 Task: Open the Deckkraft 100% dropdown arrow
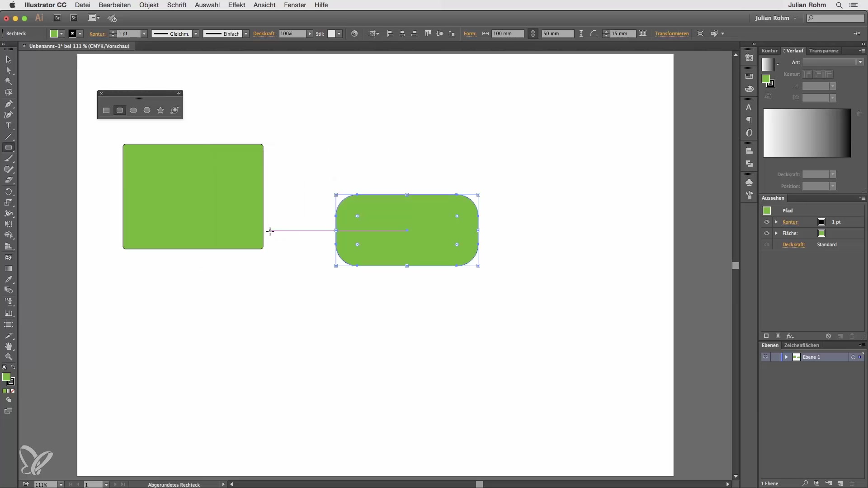(x=310, y=34)
